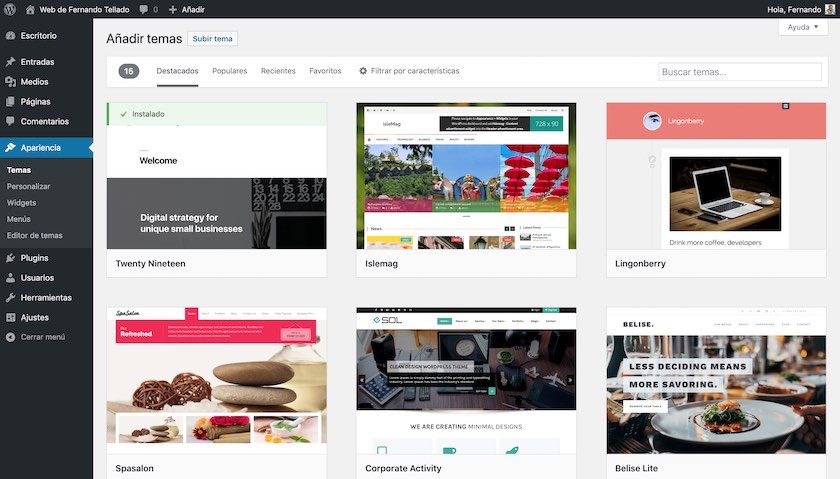Open the Hola, Fernando user avatar
The width and height of the screenshot is (840, 479).
click(x=829, y=9)
